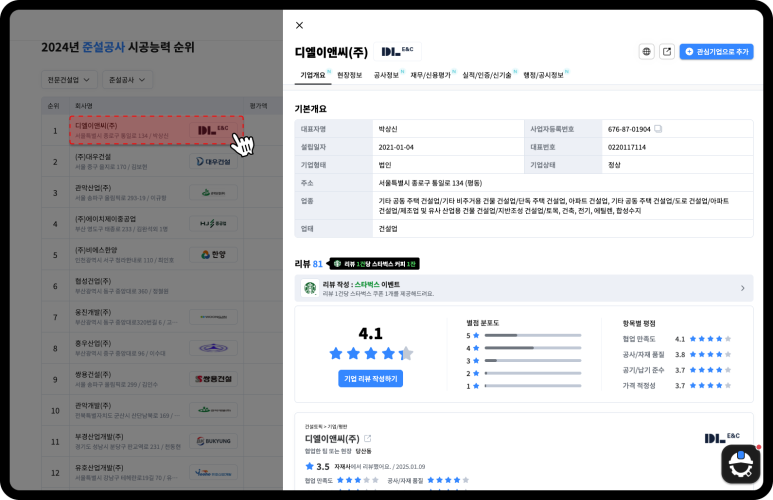
Task: Click 협업 만족도 rating stars in 항목별 평점
Action: coord(710,339)
